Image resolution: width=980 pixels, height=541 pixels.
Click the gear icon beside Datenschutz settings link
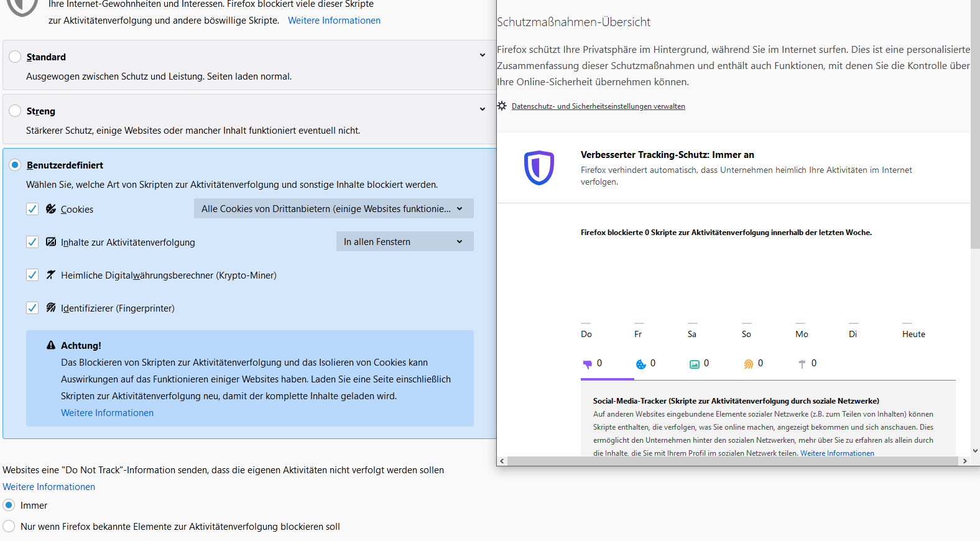click(502, 106)
